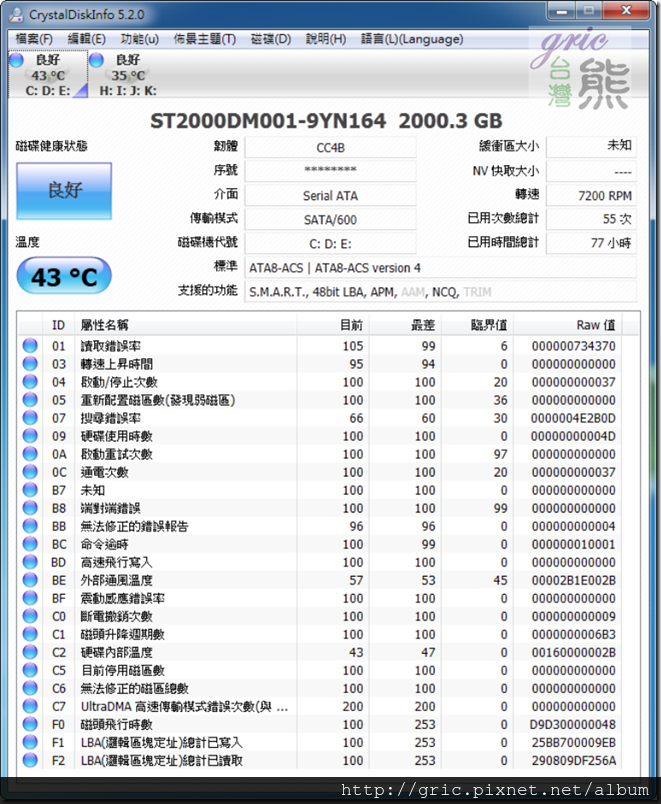This screenshot has width=661, height=804.
Task: Click the status icon for C7 UltraDMA row
Action: point(30,706)
